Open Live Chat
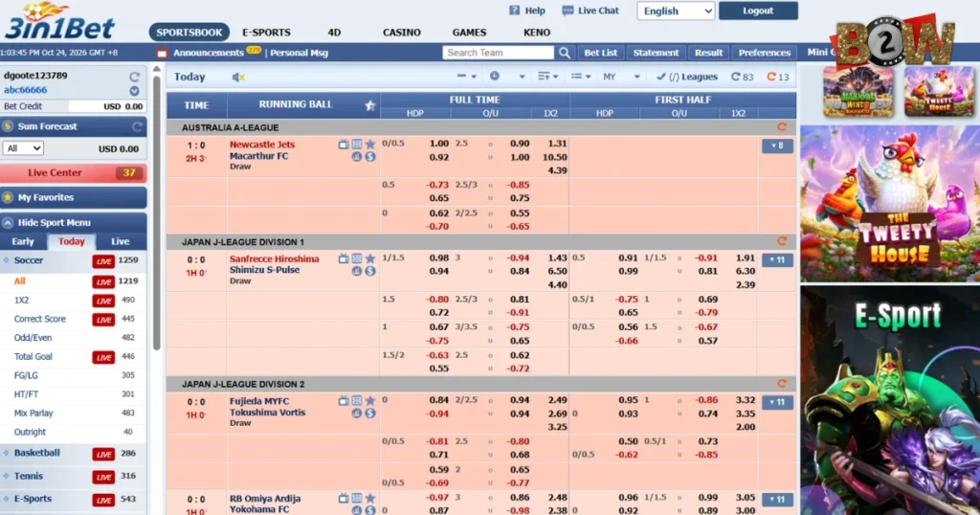The height and width of the screenshot is (515, 980). point(590,11)
